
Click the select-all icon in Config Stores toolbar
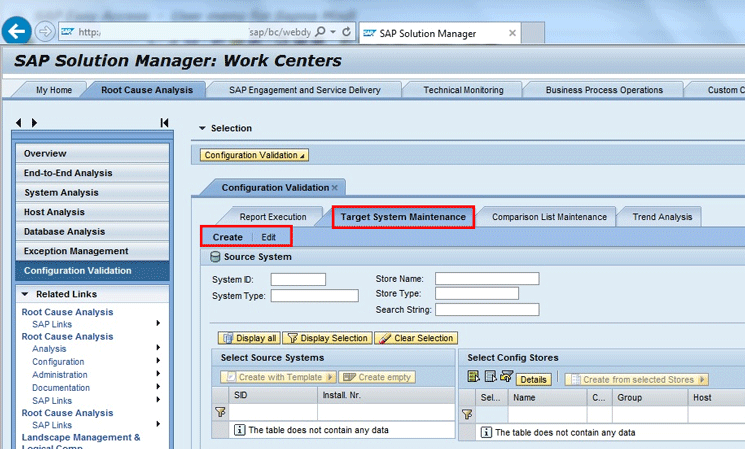coord(473,377)
